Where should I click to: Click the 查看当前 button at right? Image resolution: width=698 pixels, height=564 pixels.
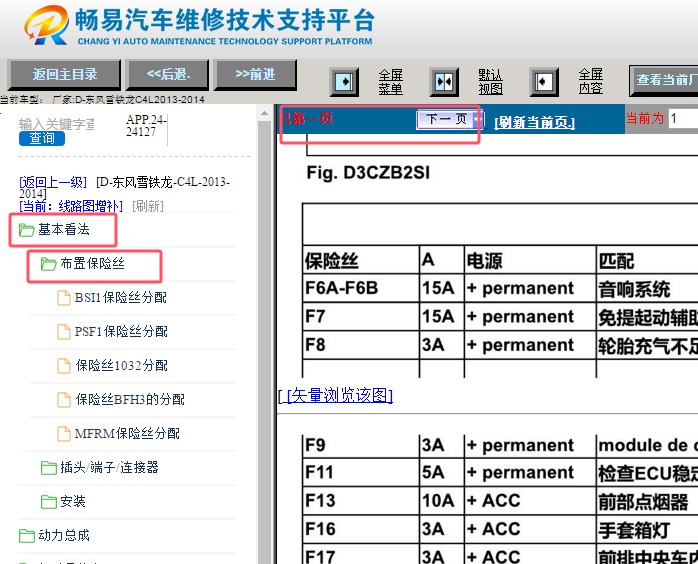(664, 80)
